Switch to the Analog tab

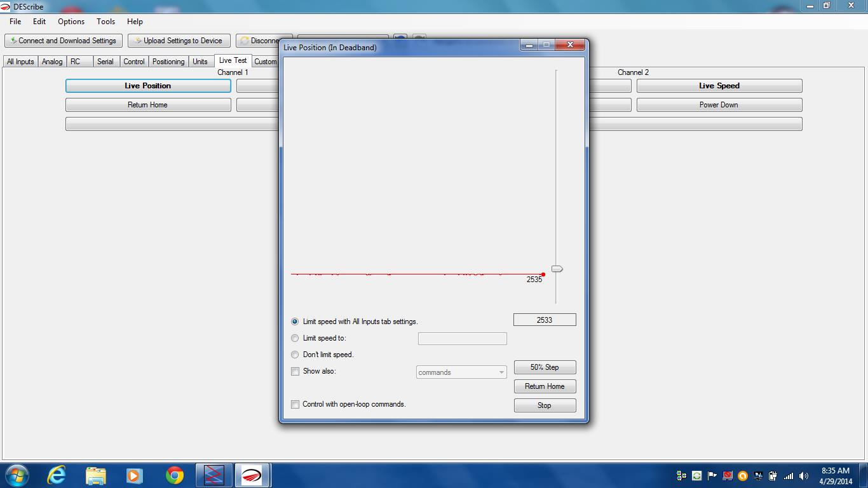pyautogui.click(x=52, y=62)
